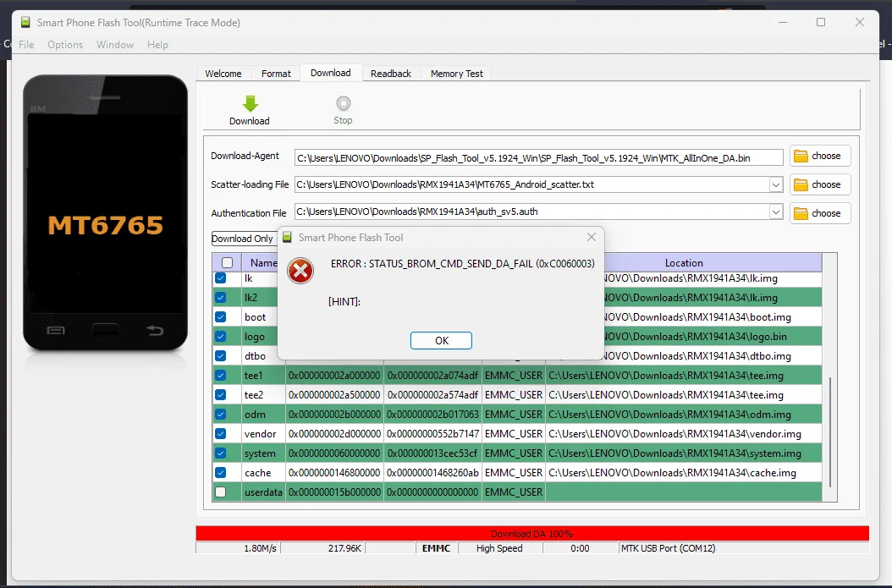Click the MT6765 phone image
This screenshot has width=892, height=588.
click(105, 212)
